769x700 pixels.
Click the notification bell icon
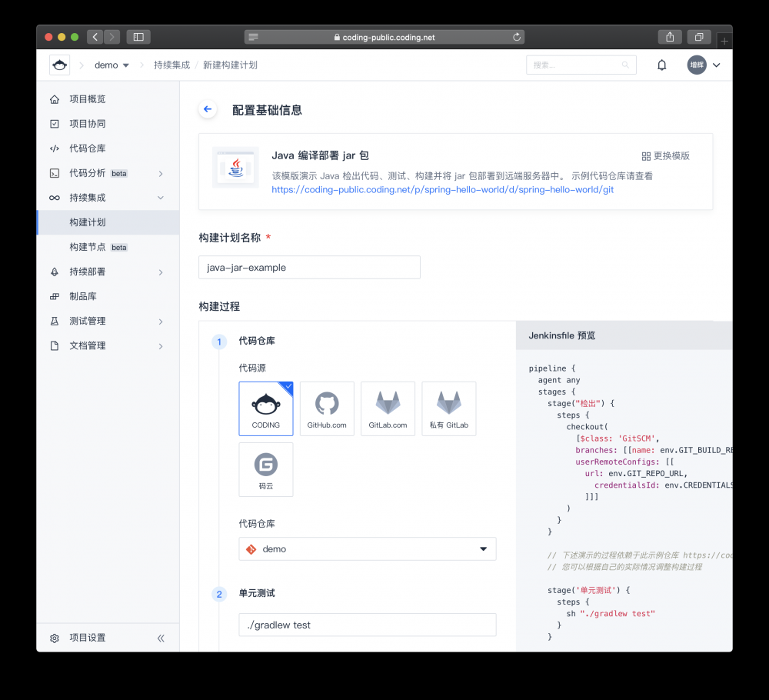point(661,65)
